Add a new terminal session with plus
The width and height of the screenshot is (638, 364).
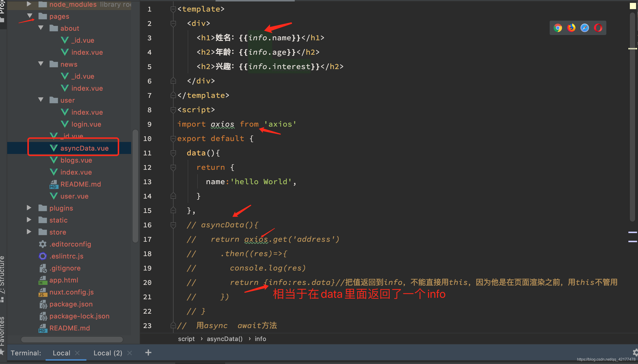pos(148,352)
